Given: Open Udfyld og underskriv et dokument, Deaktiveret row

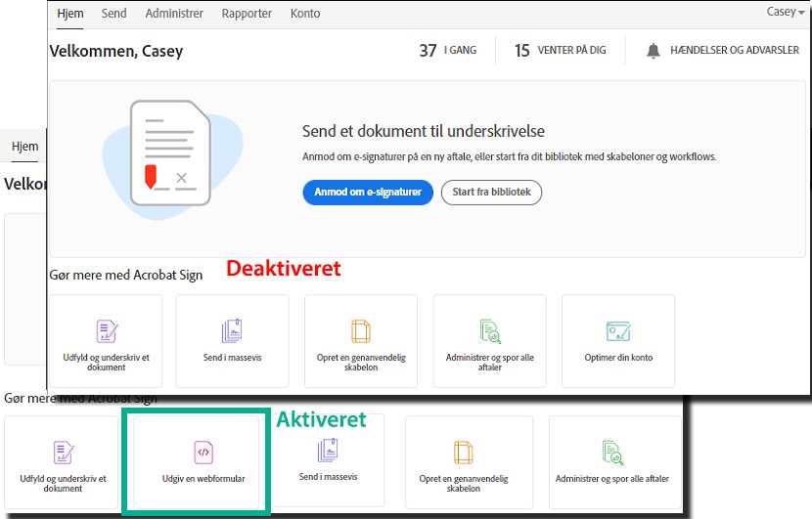Looking at the screenshot, I should point(107,363).
